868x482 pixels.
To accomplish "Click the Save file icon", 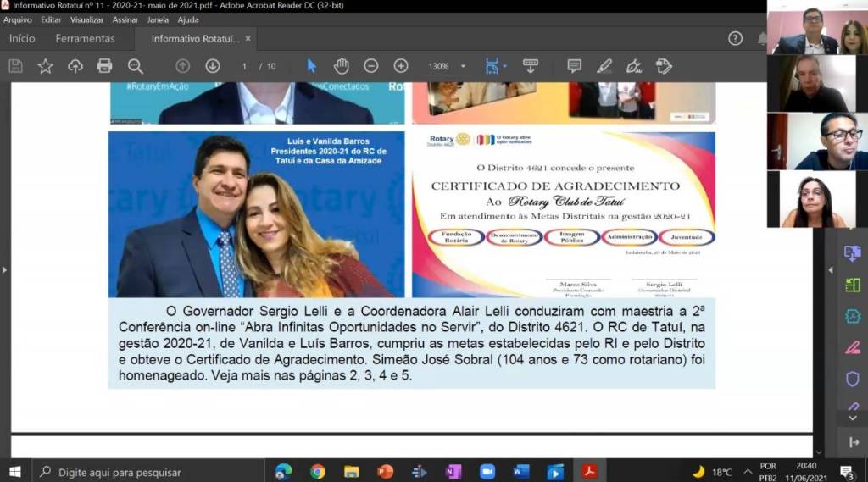I will (15, 66).
